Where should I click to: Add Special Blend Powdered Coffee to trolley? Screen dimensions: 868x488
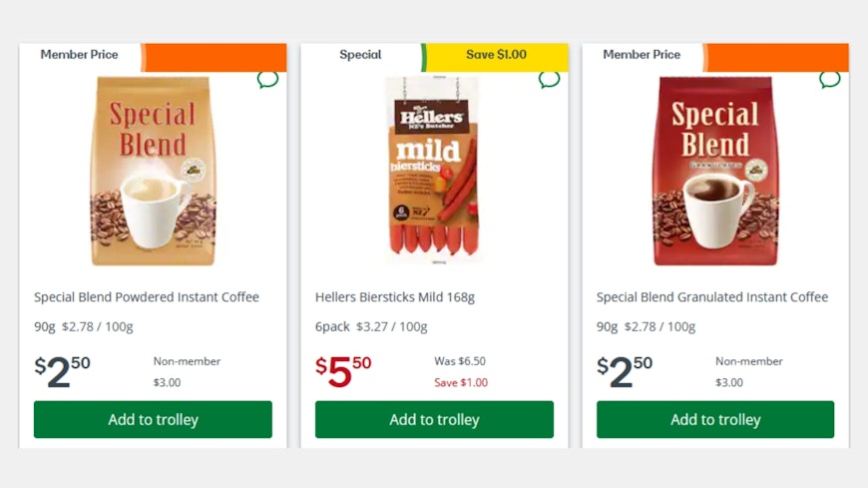(153, 419)
